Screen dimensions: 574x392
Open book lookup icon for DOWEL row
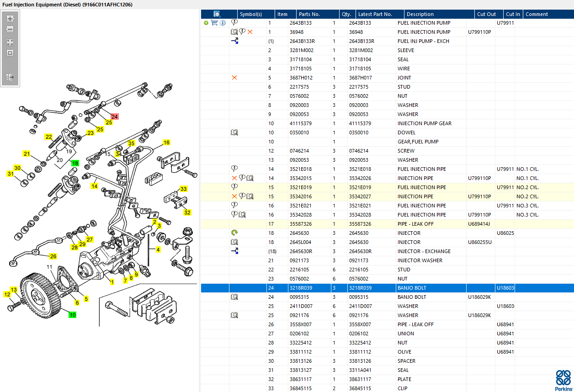(234, 132)
